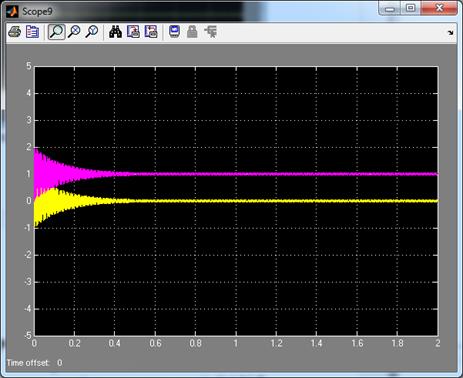Open the Signal selection tool
Screen dimensions: 463x378
(x=211, y=32)
